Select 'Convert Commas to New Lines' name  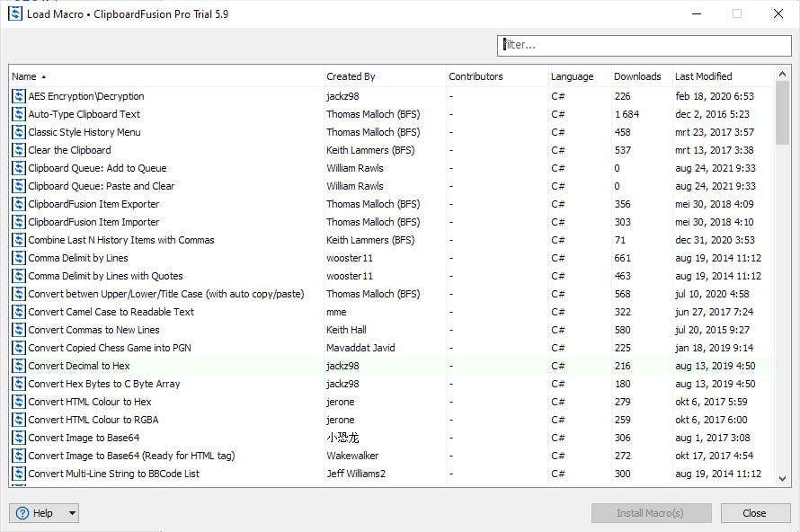coord(93,330)
